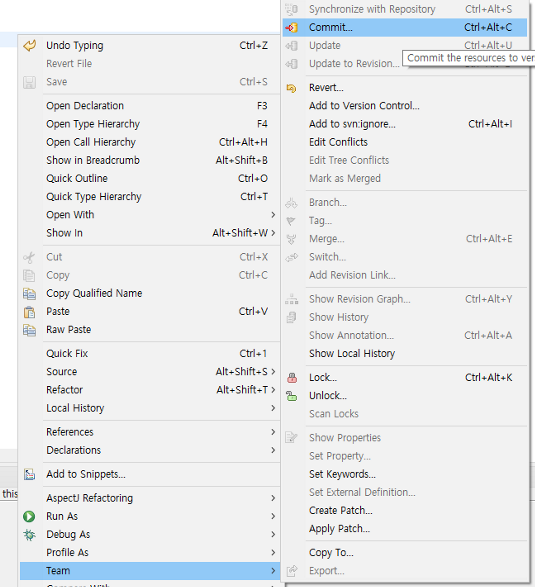Choose Apply Patch entry
This screenshot has height=587, width=535.
(405, 529)
